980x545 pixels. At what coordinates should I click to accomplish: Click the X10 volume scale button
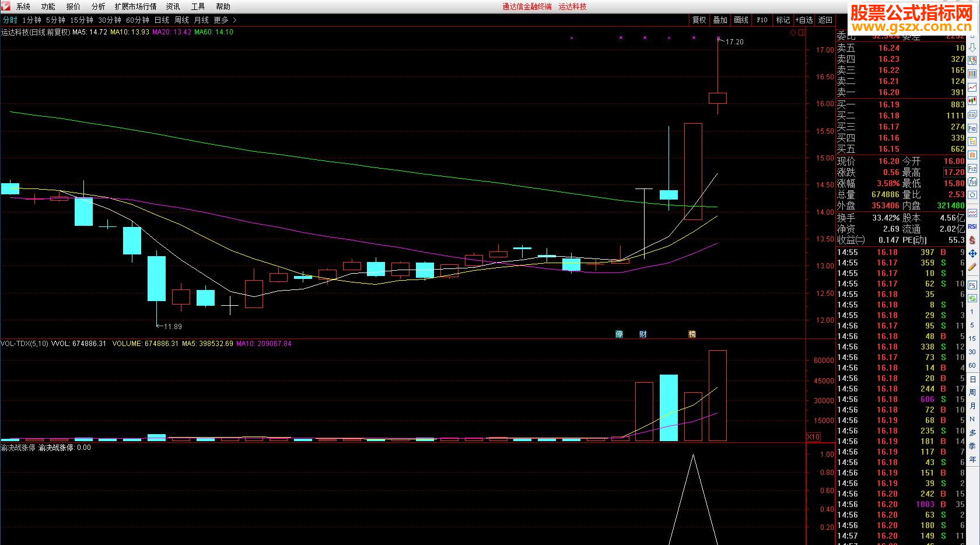pos(813,436)
